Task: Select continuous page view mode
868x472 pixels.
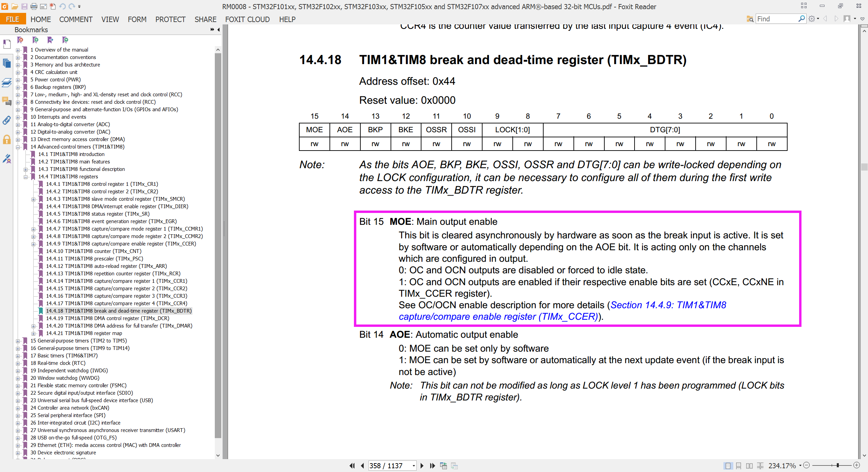Action: click(x=739, y=466)
